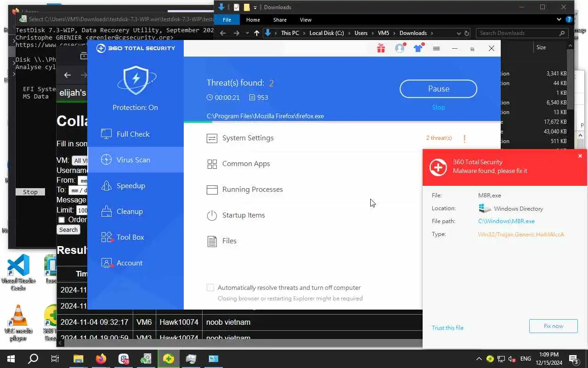Image resolution: width=588 pixels, height=368 pixels.
Task: Click Users in the explorer breadcrumb
Action: 361,33
